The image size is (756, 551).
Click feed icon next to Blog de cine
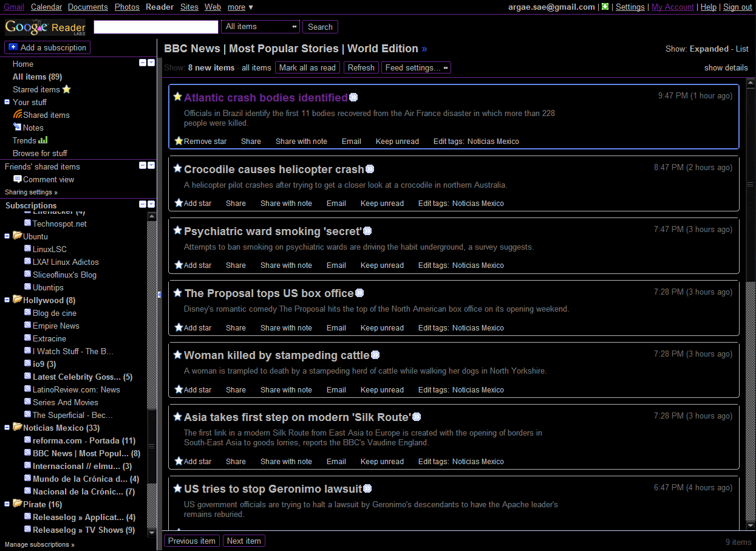27,313
